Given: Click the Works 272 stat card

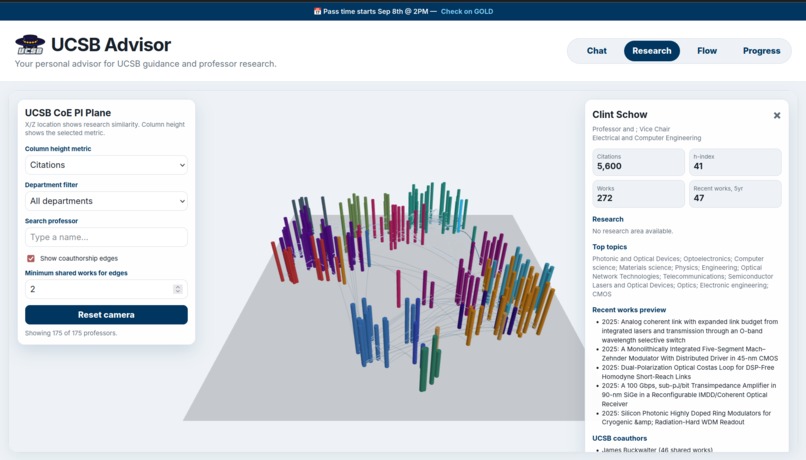Looking at the screenshot, I should pos(638,194).
